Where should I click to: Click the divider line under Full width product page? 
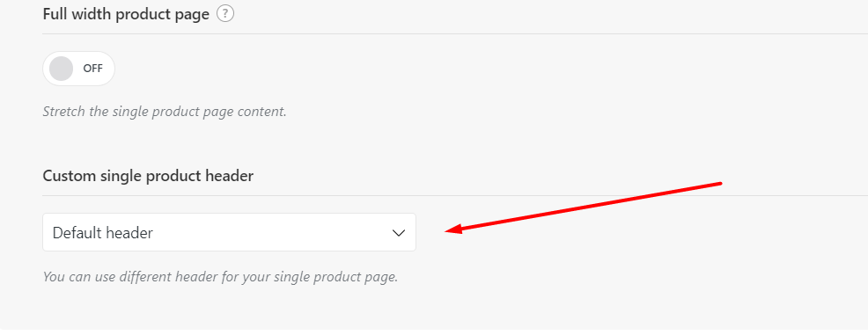pyautogui.click(x=455, y=33)
